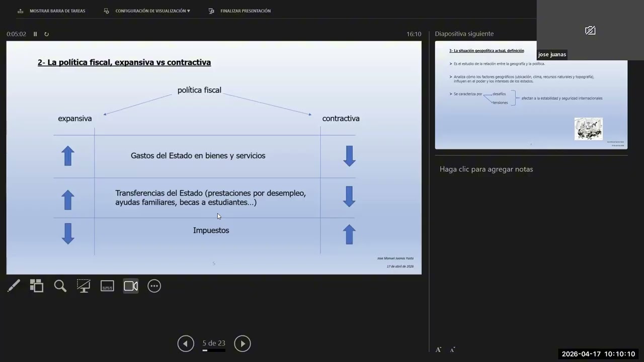Go to the previous slide arrow
The height and width of the screenshot is (362, 644).
pos(186,343)
